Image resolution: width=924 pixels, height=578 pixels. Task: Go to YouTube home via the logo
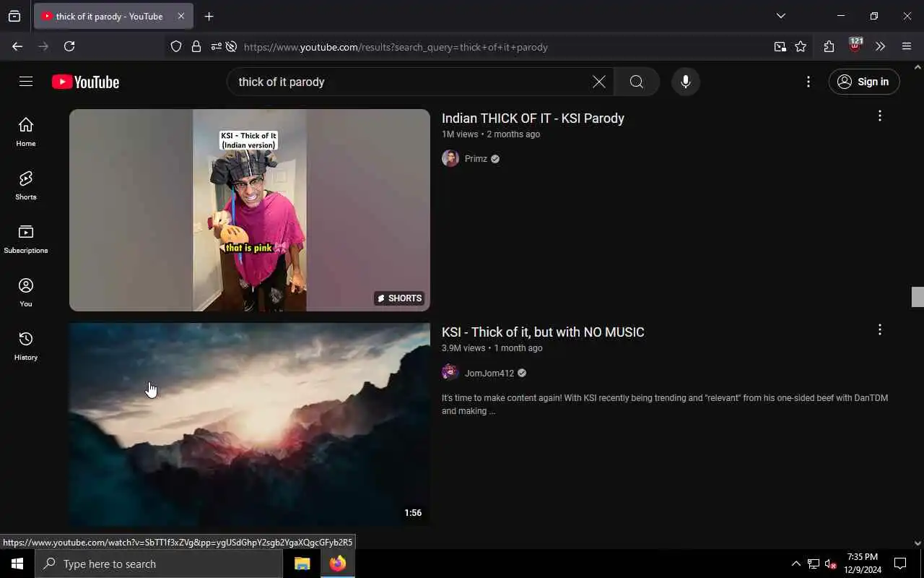click(85, 82)
